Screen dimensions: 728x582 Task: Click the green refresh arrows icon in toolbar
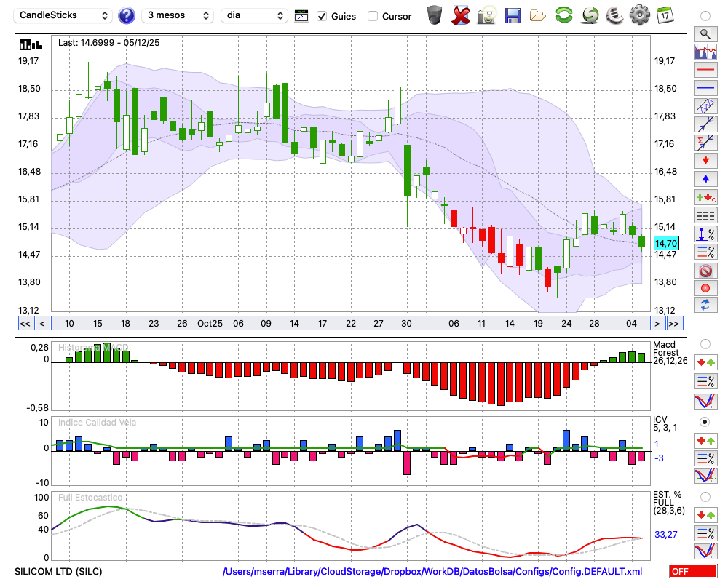pos(563,15)
